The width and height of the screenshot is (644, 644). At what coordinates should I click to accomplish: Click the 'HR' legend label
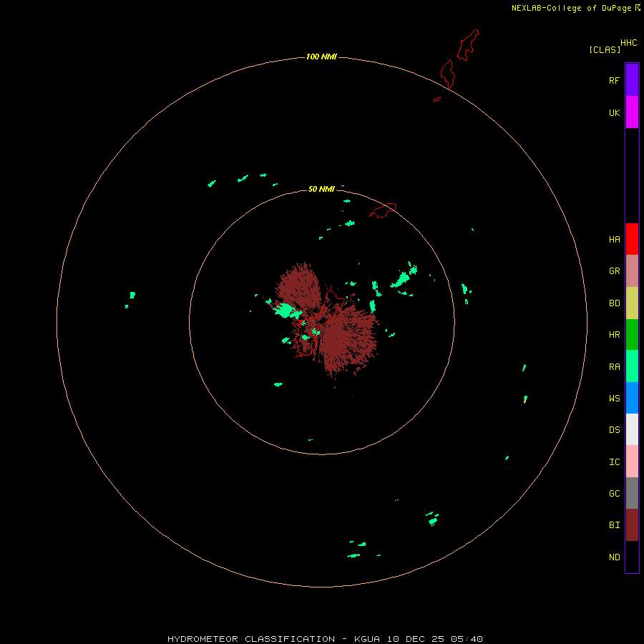pyautogui.click(x=614, y=335)
